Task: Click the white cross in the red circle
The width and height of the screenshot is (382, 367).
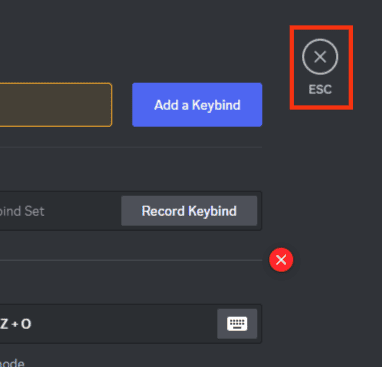Action: click(x=281, y=260)
